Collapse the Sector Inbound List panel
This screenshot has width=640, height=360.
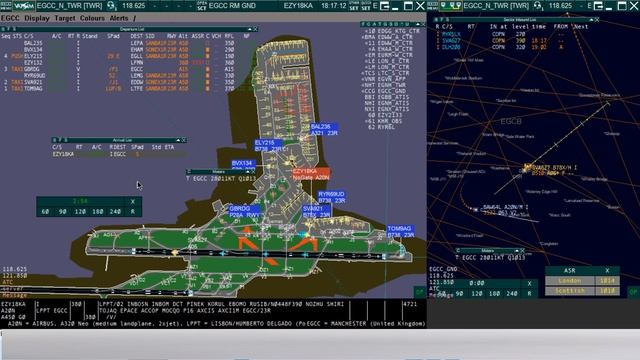pos(591,20)
